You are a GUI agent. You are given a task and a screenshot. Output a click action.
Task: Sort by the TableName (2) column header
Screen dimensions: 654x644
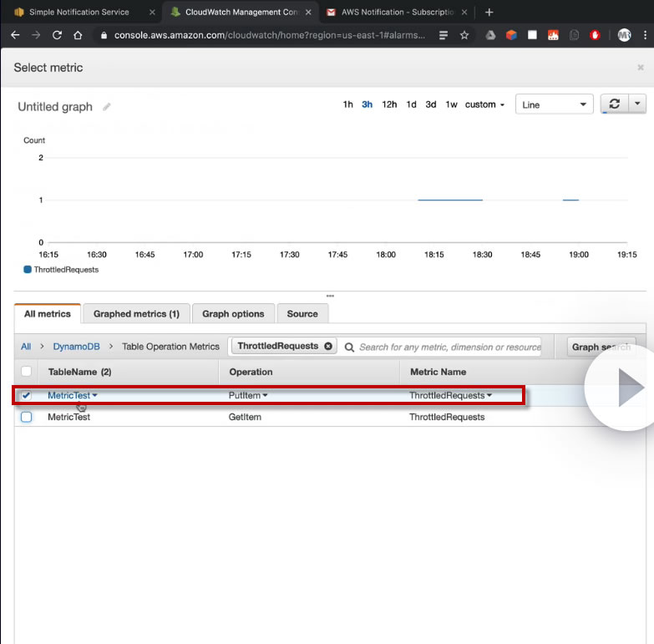pyautogui.click(x=79, y=372)
